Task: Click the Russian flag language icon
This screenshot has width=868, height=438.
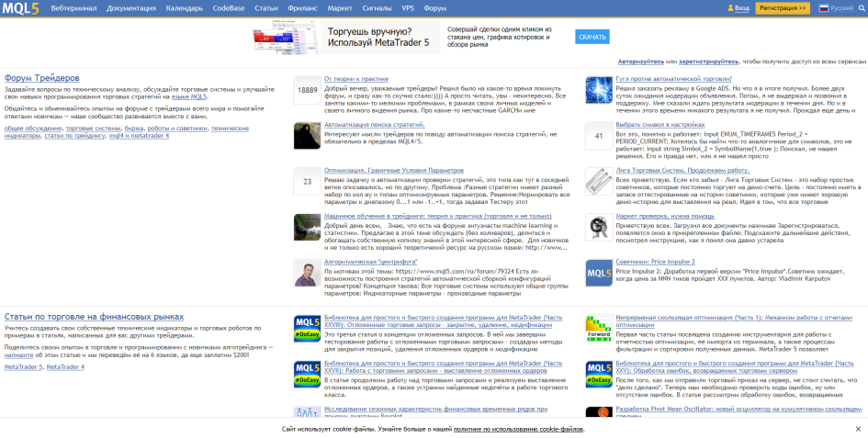Action: click(823, 8)
